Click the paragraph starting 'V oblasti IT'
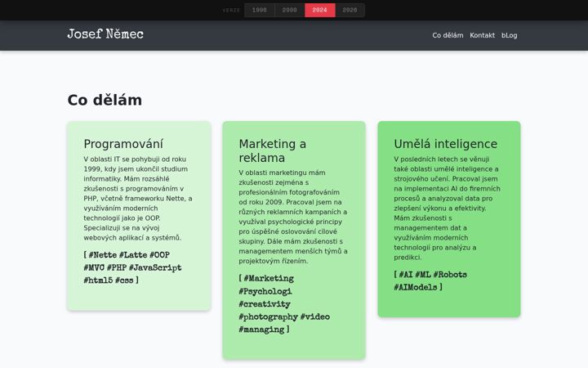 [138, 198]
